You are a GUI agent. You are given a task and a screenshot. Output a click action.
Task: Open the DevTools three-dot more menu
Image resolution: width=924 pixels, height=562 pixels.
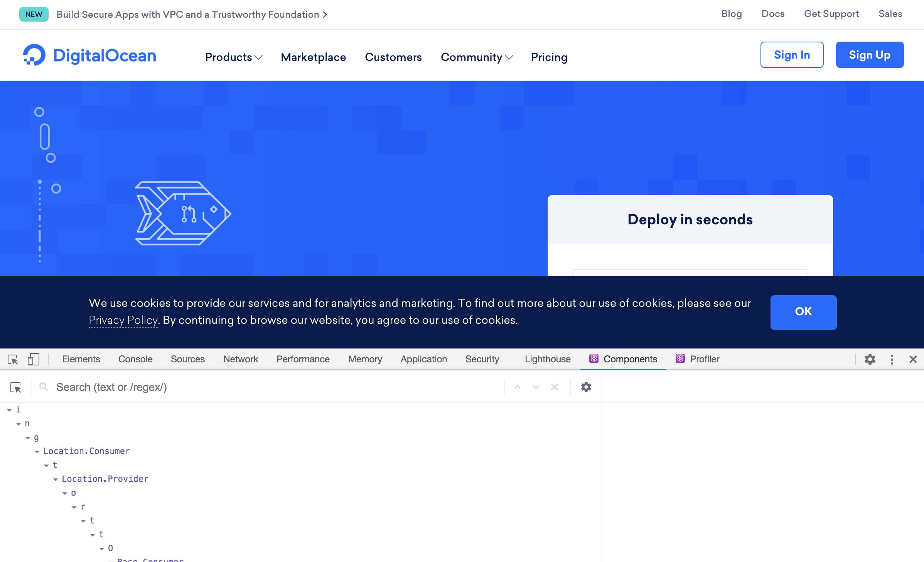coord(892,359)
